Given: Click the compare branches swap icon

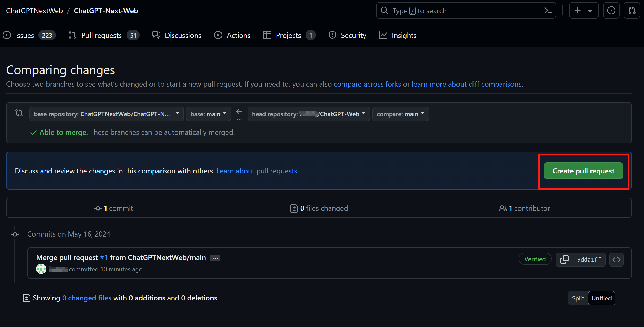Looking at the screenshot, I should point(19,113).
